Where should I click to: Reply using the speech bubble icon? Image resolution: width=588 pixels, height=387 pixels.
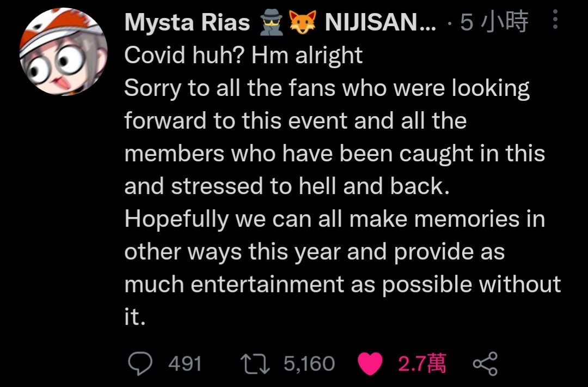click(140, 364)
